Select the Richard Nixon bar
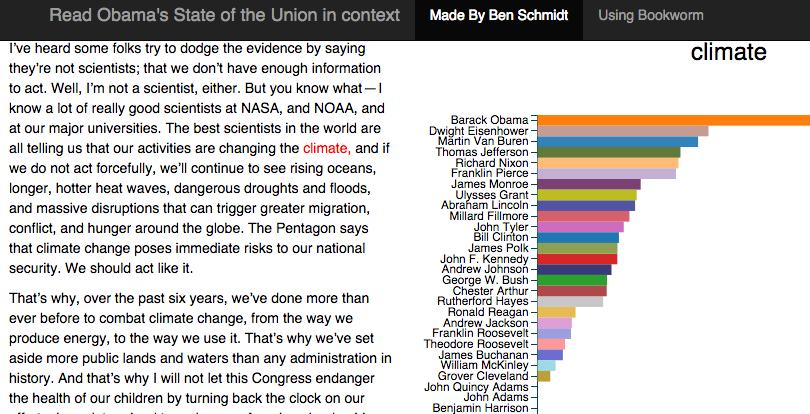810x414 pixels. click(608, 163)
